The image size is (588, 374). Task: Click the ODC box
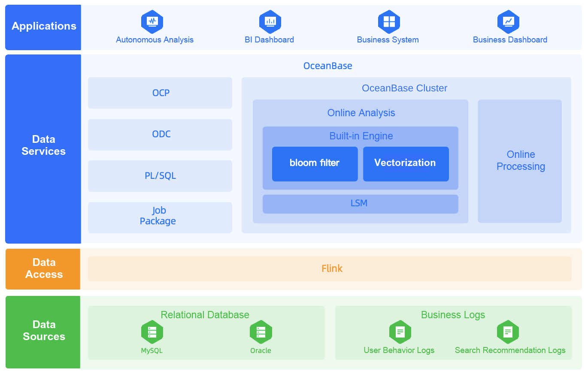[x=160, y=135]
